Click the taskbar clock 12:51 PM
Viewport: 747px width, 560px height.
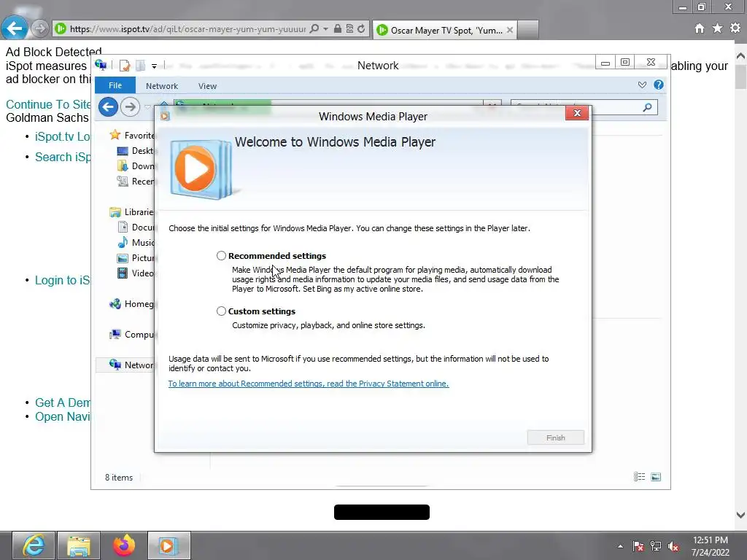coord(710,540)
